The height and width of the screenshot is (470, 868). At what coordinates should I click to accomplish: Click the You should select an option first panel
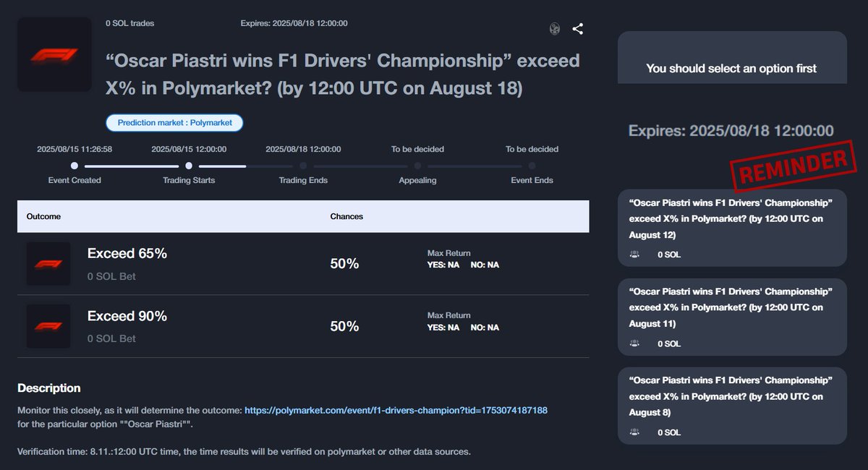point(731,58)
